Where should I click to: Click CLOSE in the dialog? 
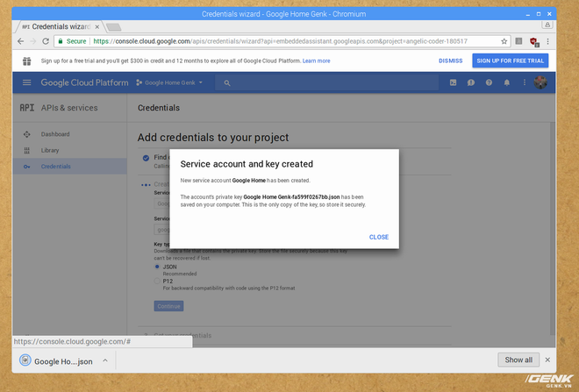click(379, 237)
